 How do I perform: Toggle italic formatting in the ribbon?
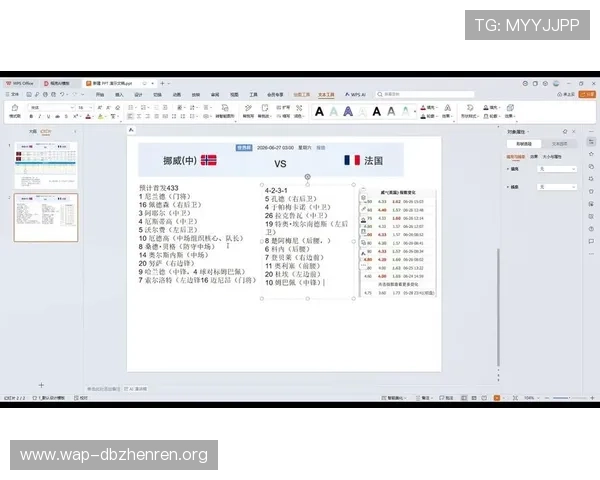40,116
